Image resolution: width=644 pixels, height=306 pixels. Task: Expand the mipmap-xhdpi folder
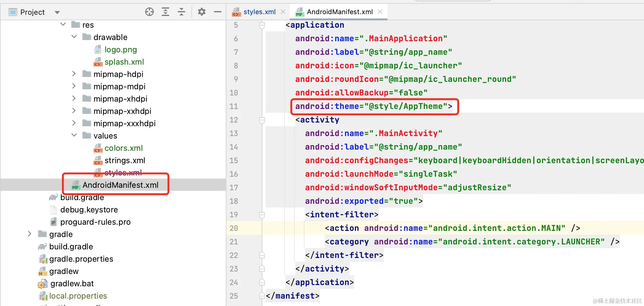pos(74,99)
